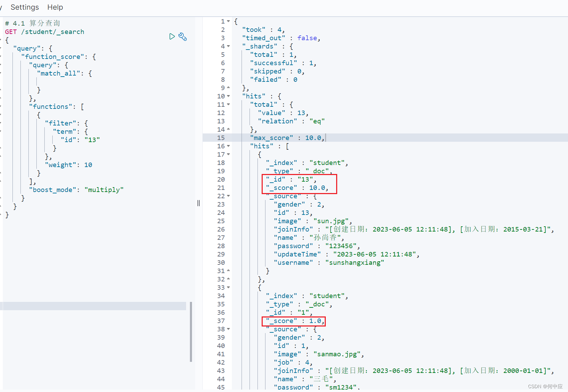Click the "name" : "孙尚香" line
Viewport: 568px width, 392px height.
point(309,237)
